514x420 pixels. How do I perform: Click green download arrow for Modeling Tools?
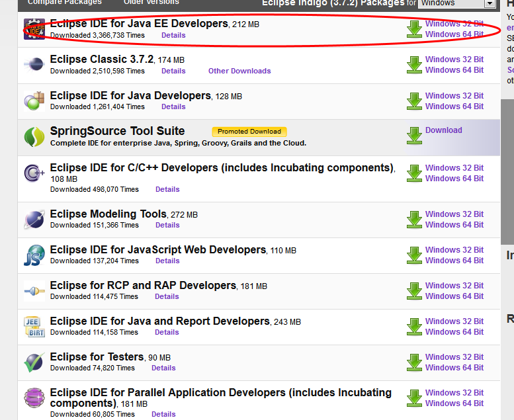[x=414, y=220]
